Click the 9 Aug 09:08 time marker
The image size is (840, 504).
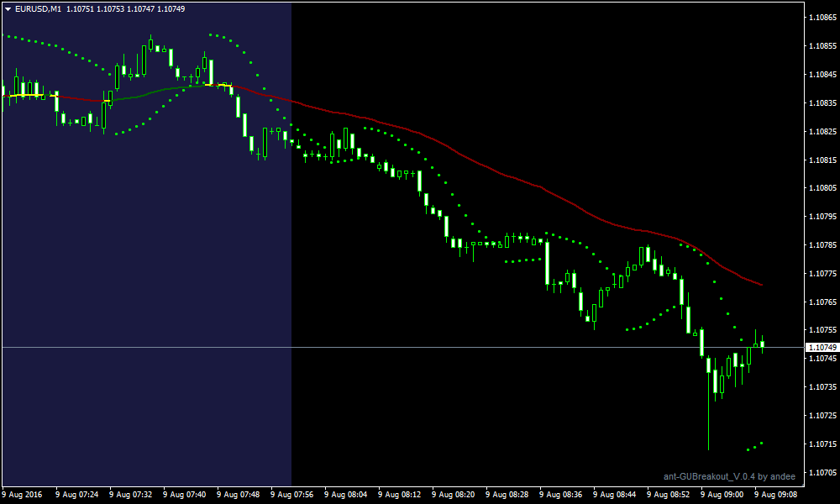775,495
